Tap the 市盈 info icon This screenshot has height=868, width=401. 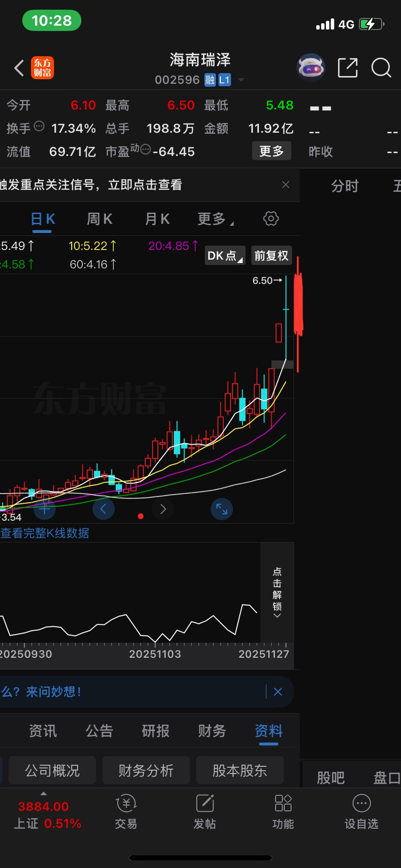pyautogui.click(x=145, y=150)
